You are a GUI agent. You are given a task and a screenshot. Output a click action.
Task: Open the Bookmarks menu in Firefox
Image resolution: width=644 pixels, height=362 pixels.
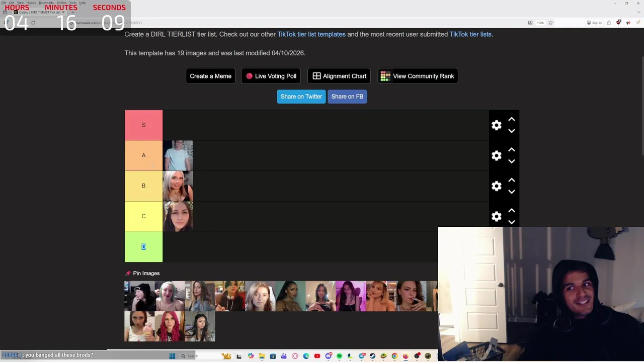(46, 3)
